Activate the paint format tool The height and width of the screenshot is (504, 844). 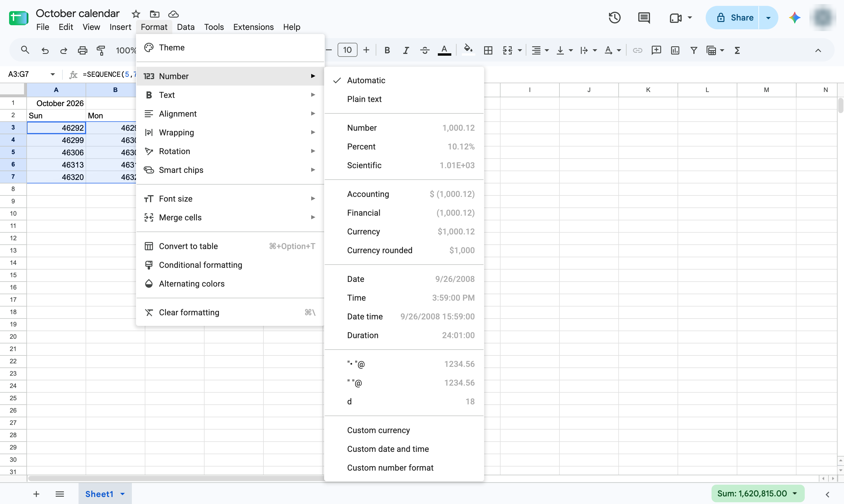tap(101, 51)
